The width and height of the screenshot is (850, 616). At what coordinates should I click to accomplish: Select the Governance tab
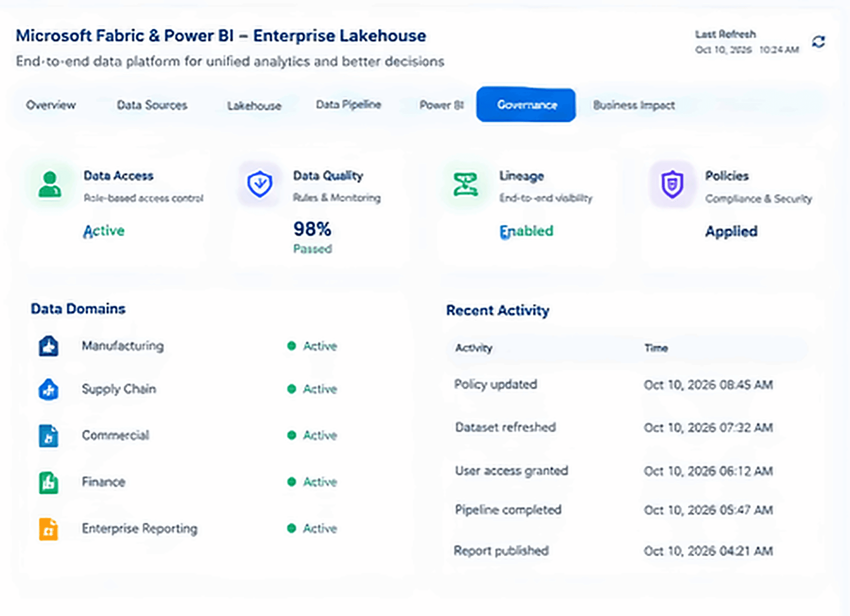(x=526, y=105)
